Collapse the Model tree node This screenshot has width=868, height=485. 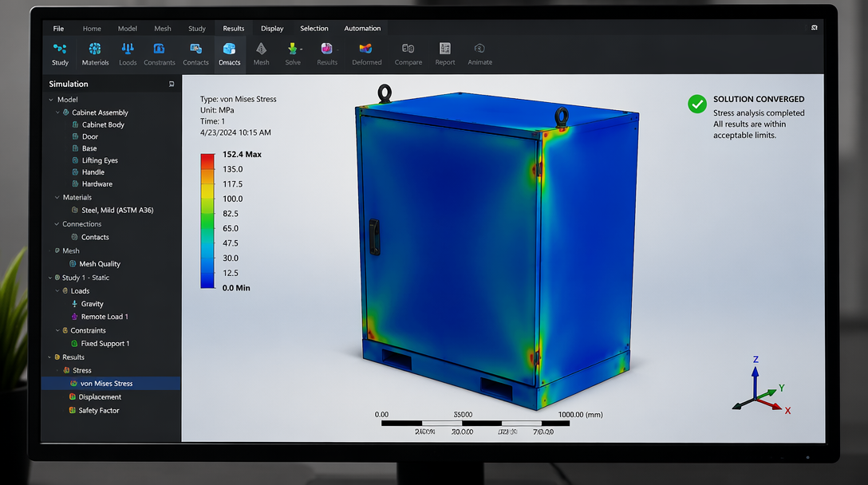click(51, 100)
